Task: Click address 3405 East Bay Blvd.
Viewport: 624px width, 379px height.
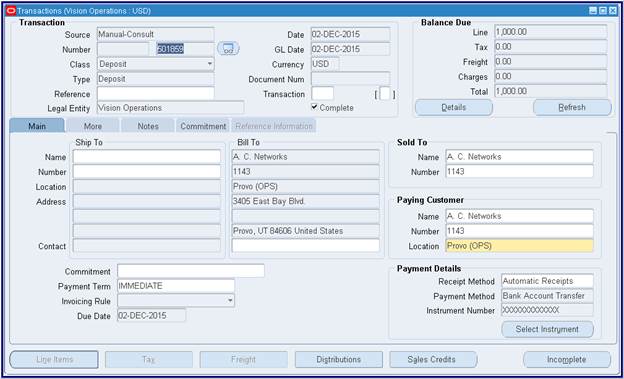Action: 305,201
